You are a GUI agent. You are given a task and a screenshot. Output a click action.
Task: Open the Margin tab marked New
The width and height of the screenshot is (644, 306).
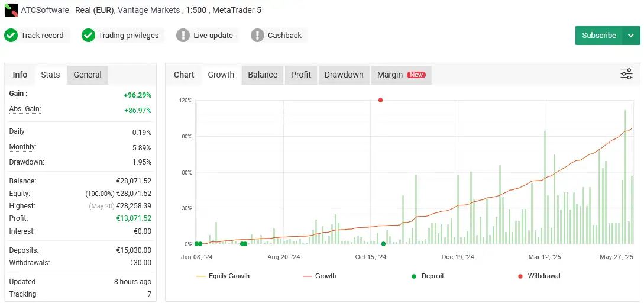401,75
